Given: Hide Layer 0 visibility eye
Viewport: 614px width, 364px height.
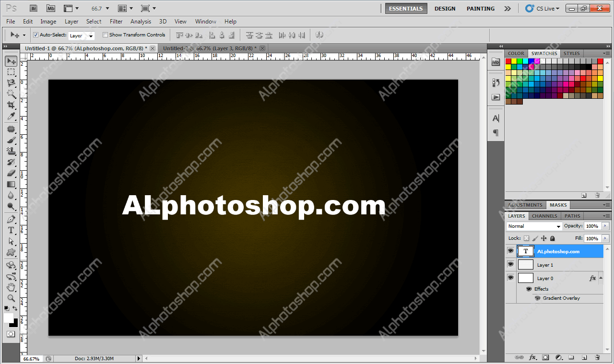Looking at the screenshot, I should click(x=510, y=278).
